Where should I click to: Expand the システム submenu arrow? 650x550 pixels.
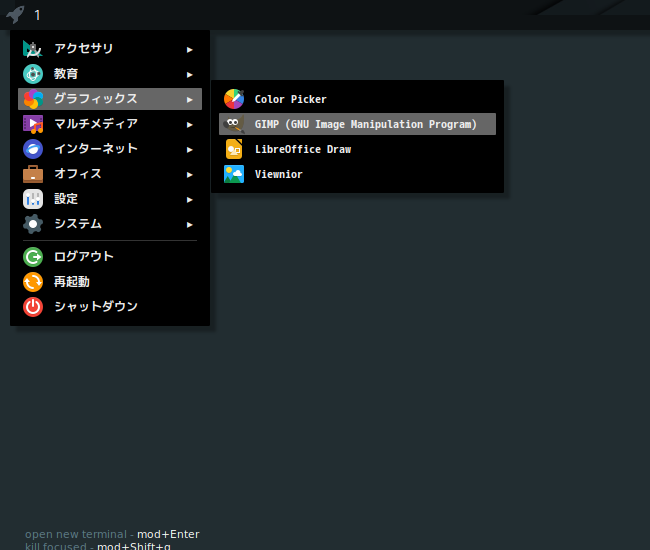pyautogui.click(x=189, y=225)
